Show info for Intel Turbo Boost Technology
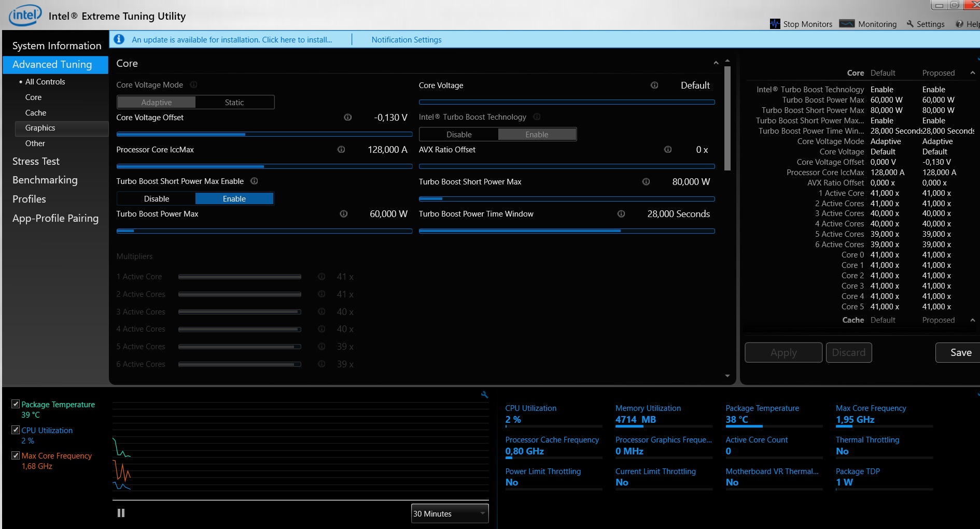This screenshot has height=529, width=980. [x=537, y=117]
